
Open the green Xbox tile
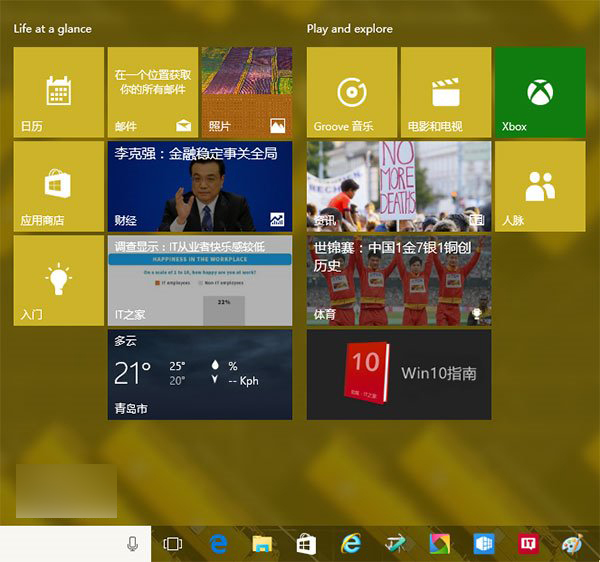point(540,92)
